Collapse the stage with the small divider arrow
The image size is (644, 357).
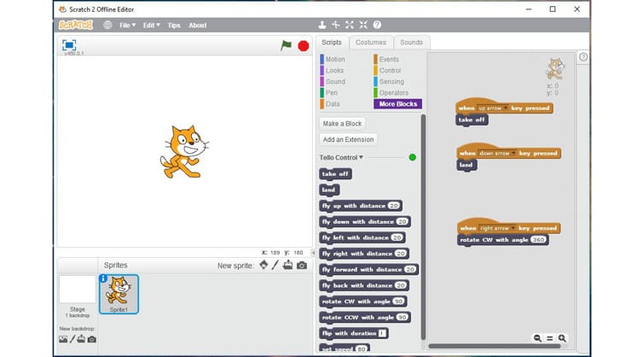[x=313, y=252]
